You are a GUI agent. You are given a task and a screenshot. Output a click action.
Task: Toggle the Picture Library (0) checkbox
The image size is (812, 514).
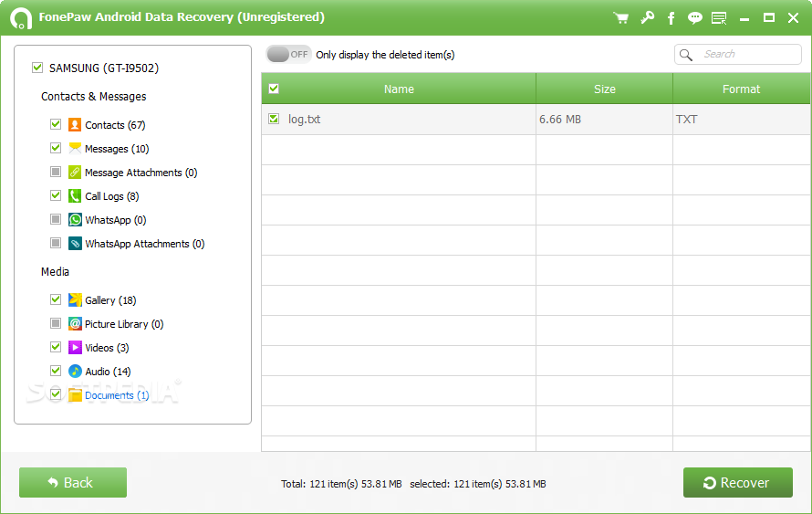click(56, 323)
